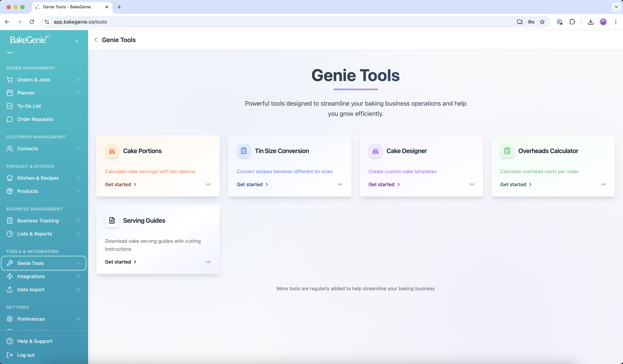Expand the Business Tracking chevron
This screenshot has width=623, height=364.
[x=78, y=220]
